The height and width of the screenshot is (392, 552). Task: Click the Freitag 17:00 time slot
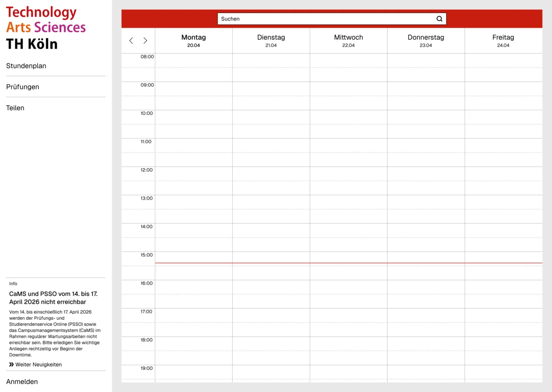(x=503, y=315)
